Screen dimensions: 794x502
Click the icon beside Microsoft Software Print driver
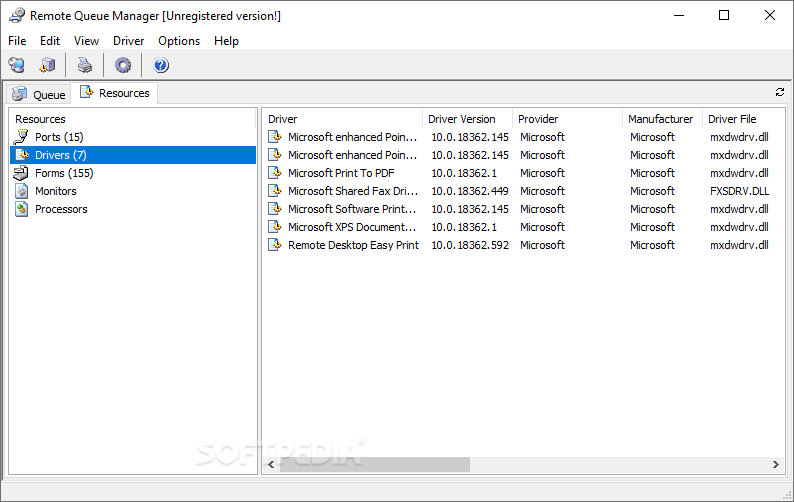[274, 209]
